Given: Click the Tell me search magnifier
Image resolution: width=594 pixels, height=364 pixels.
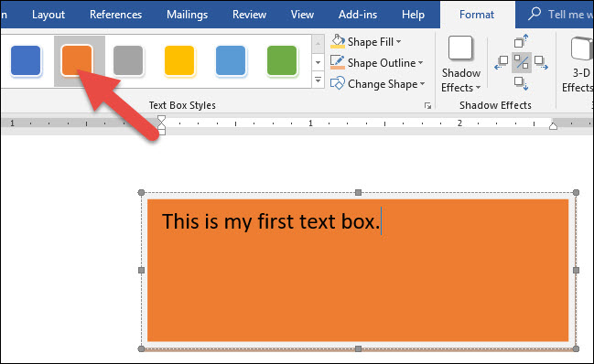Looking at the screenshot, I should pos(535,14).
